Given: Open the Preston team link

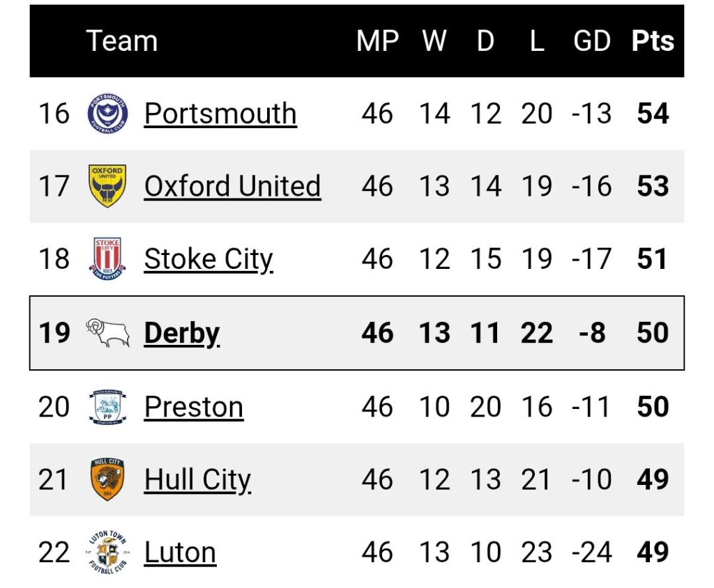Looking at the screenshot, I should (194, 406).
